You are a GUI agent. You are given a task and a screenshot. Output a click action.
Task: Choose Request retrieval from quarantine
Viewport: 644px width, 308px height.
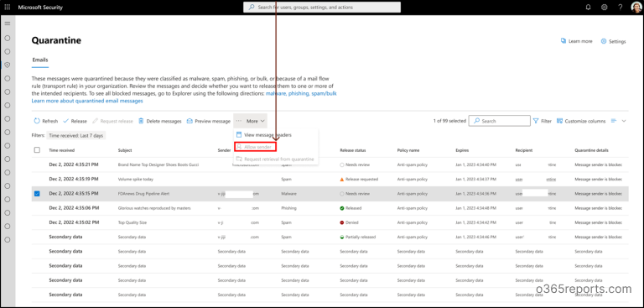[275, 159]
